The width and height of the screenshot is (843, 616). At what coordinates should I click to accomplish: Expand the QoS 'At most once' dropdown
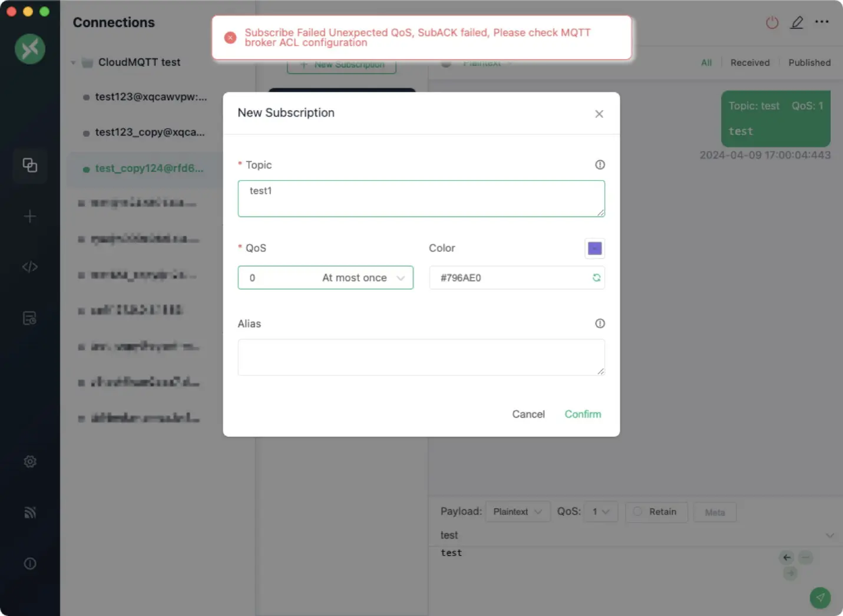click(325, 278)
